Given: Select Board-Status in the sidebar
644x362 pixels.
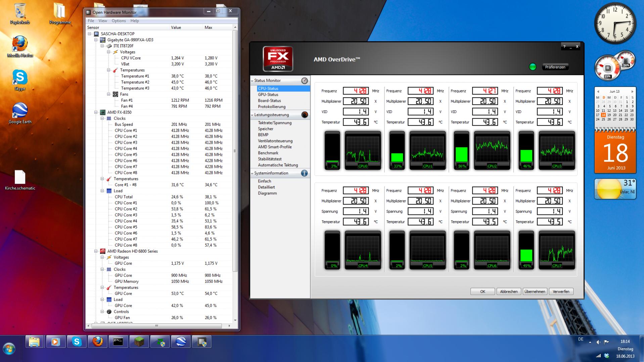Looking at the screenshot, I should click(x=269, y=101).
